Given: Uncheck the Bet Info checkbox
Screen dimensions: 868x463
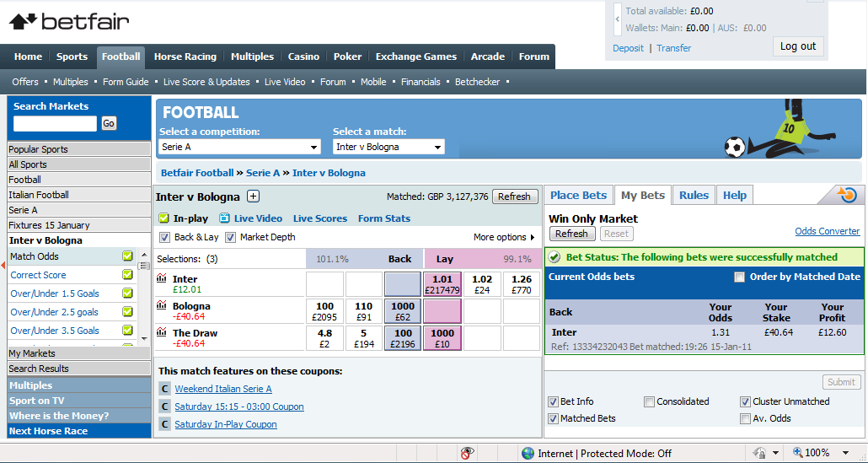Looking at the screenshot, I should coord(553,401).
